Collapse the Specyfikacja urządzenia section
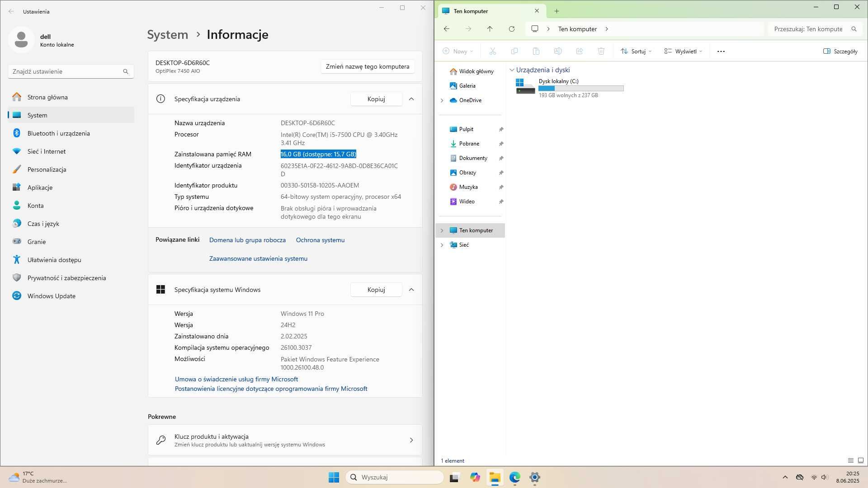 [411, 99]
